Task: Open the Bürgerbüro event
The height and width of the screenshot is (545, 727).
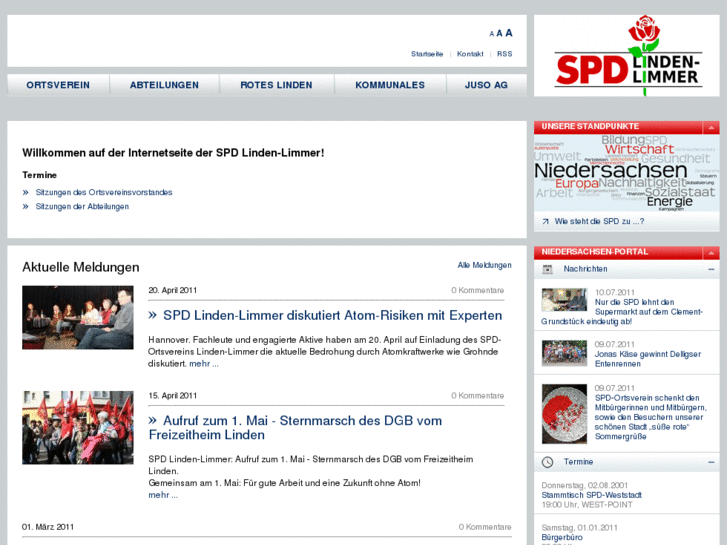Action: click(x=562, y=537)
